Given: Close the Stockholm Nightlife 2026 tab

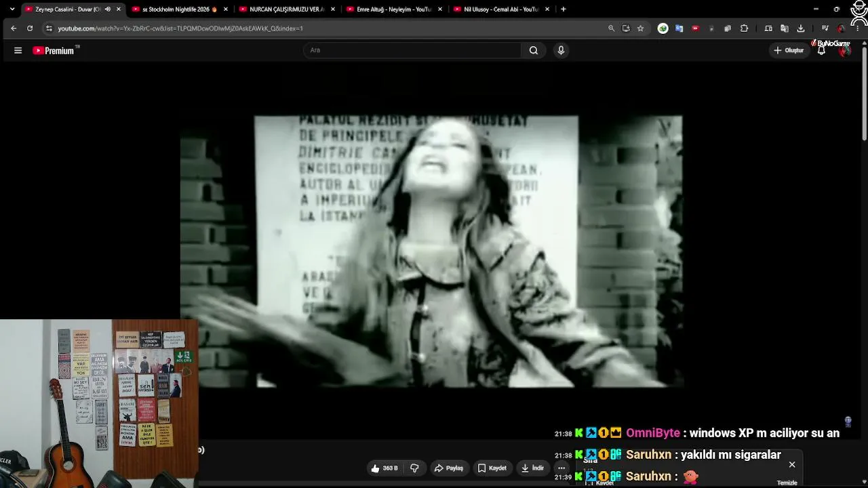Looking at the screenshot, I should coord(226,9).
